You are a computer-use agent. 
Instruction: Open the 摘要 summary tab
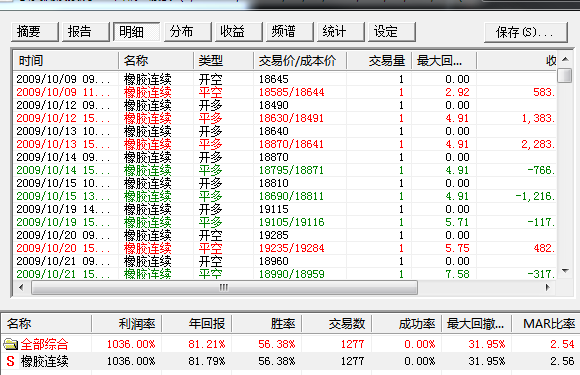pyautogui.click(x=35, y=32)
